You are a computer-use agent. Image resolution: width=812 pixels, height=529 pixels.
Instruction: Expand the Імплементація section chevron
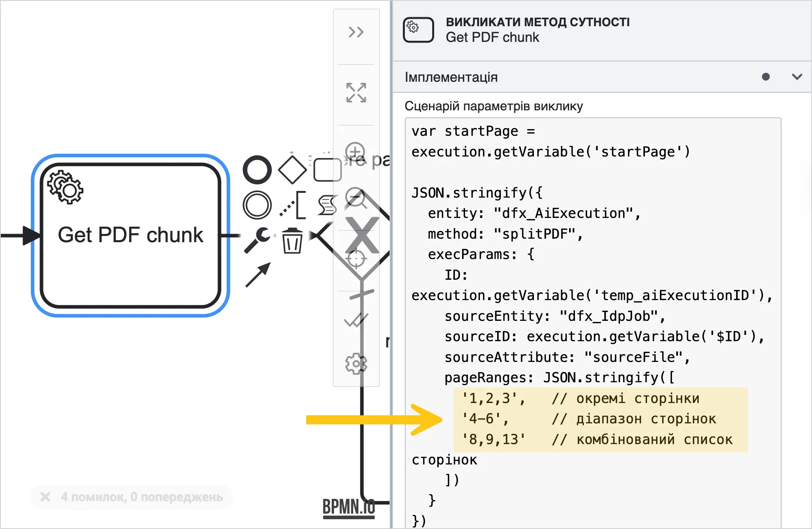coord(797,77)
